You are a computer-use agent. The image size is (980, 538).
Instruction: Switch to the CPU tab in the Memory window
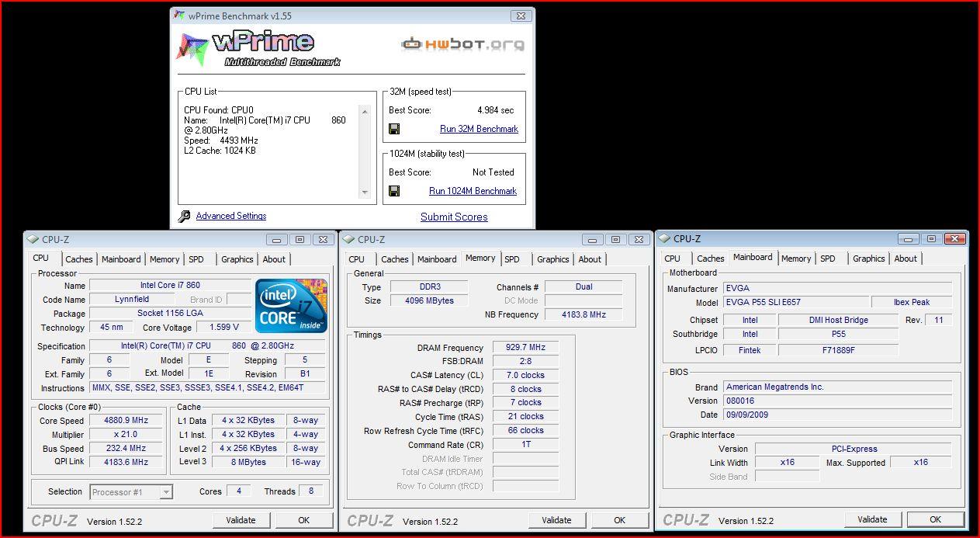click(357, 259)
